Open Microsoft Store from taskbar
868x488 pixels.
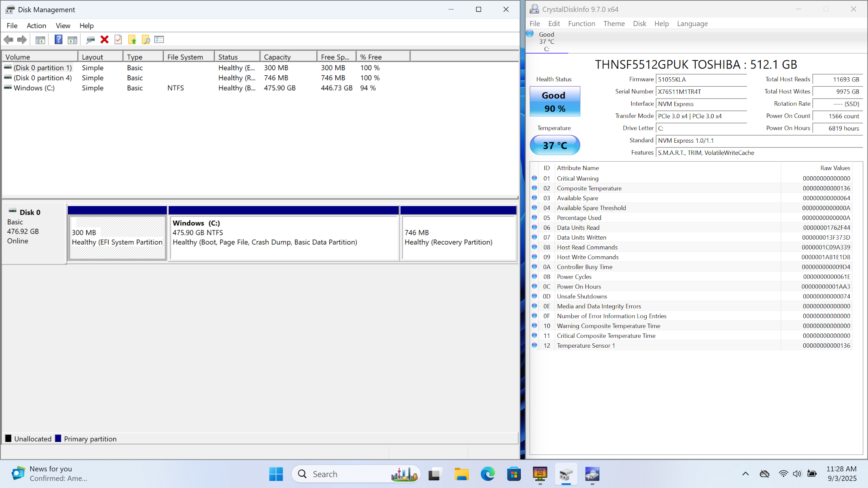(x=514, y=474)
